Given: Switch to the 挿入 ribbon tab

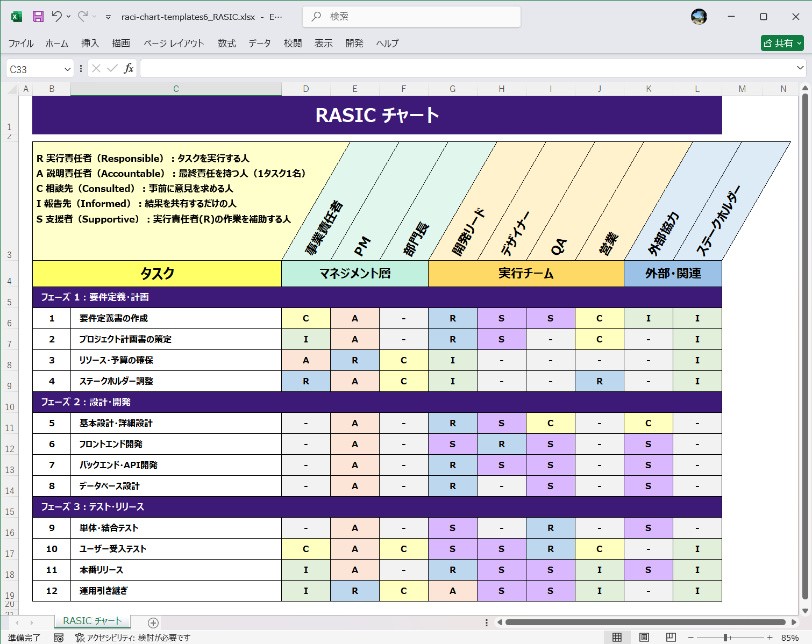Looking at the screenshot, I should tap(90, 44).
